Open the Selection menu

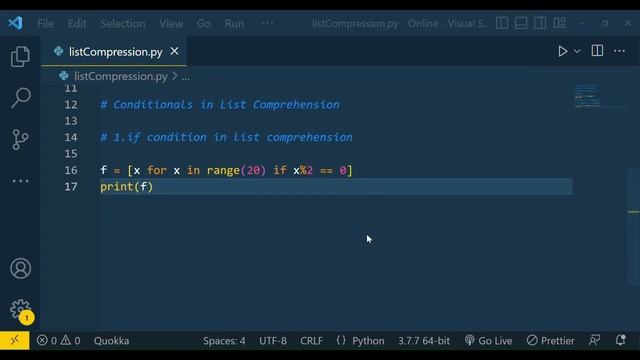pyautogui.click(x=123, y=24)
